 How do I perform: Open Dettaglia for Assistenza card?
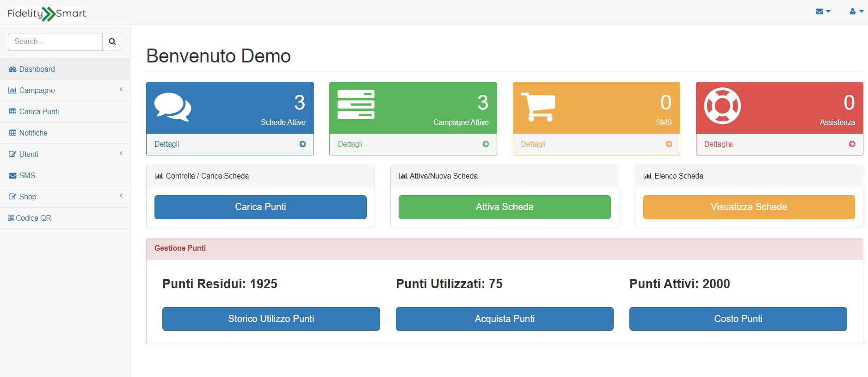point(718,144)
